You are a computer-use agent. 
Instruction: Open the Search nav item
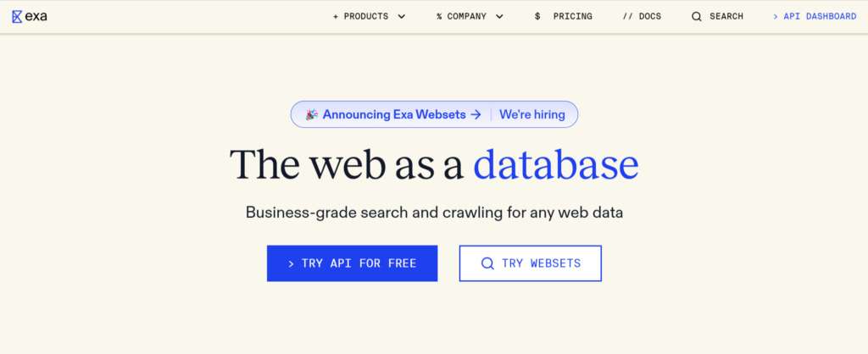[726, 16]
